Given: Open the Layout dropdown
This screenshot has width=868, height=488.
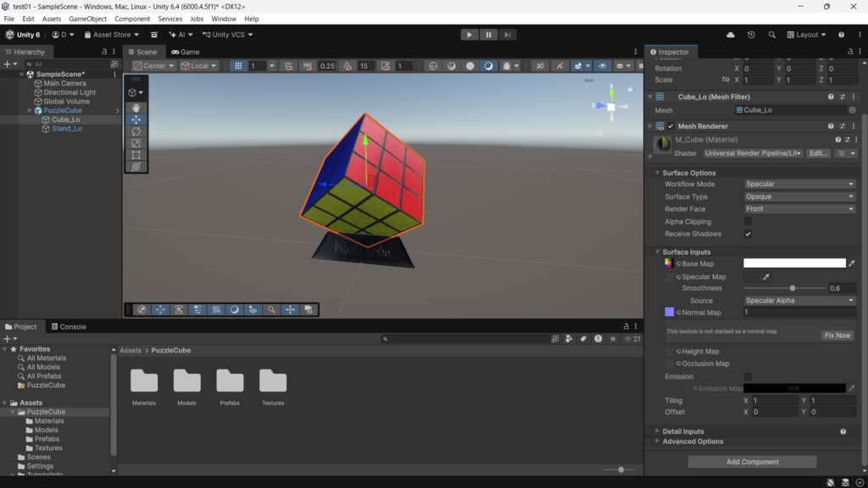Looking at the screenshot, I should [x=806, y=34].
